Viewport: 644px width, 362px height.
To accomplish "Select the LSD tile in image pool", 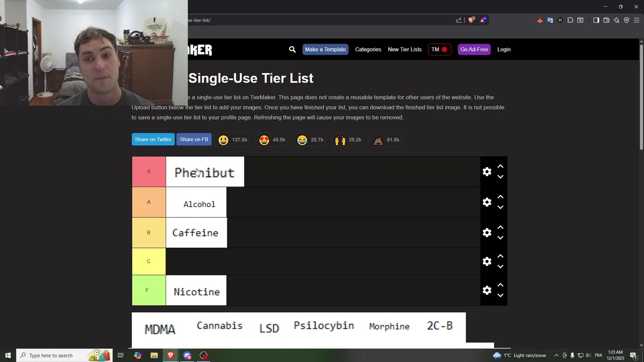I will coord(269,328).
